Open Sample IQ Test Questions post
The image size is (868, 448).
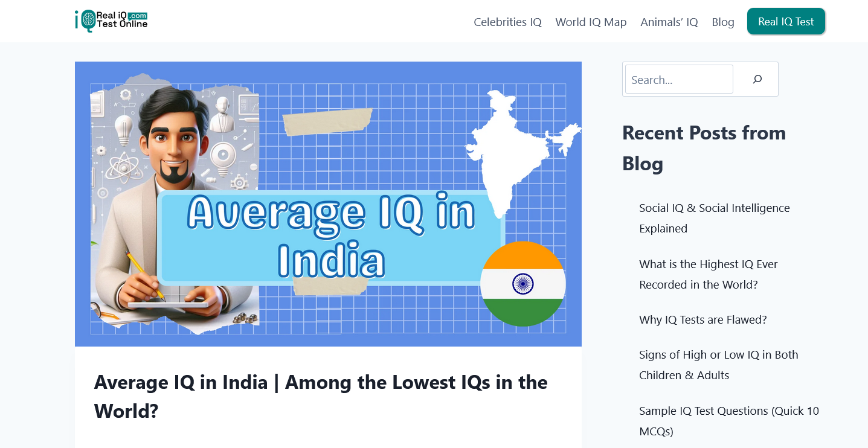tap(729, 421)
